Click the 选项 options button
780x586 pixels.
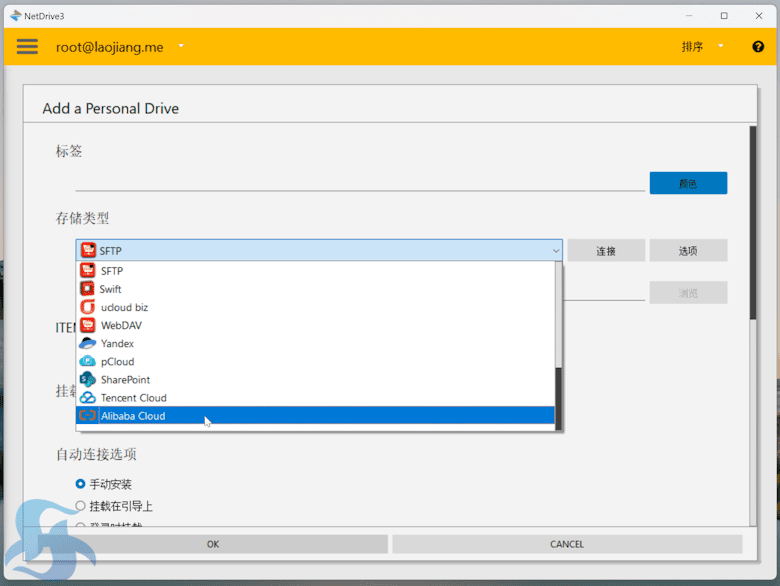688,251
